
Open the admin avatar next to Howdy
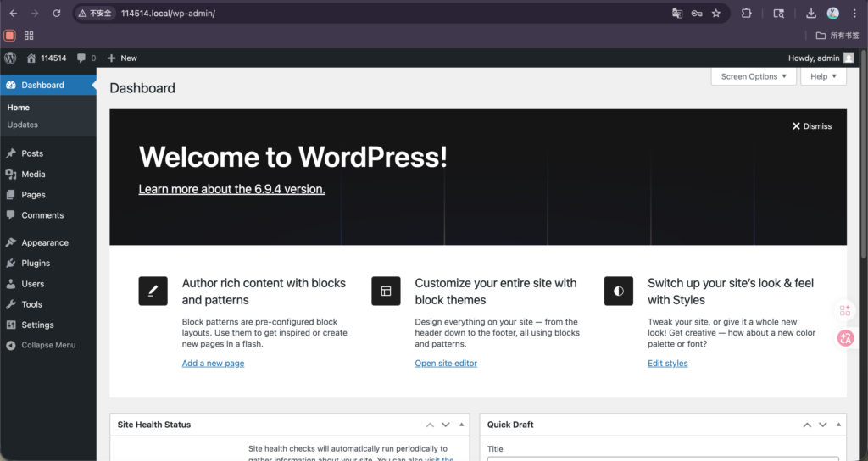[849, 58]
